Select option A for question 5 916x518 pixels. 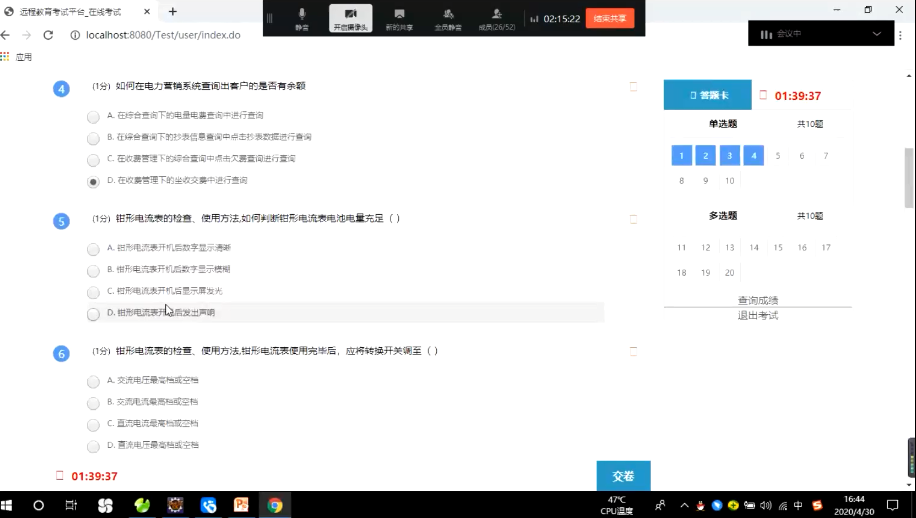(93, 248)
